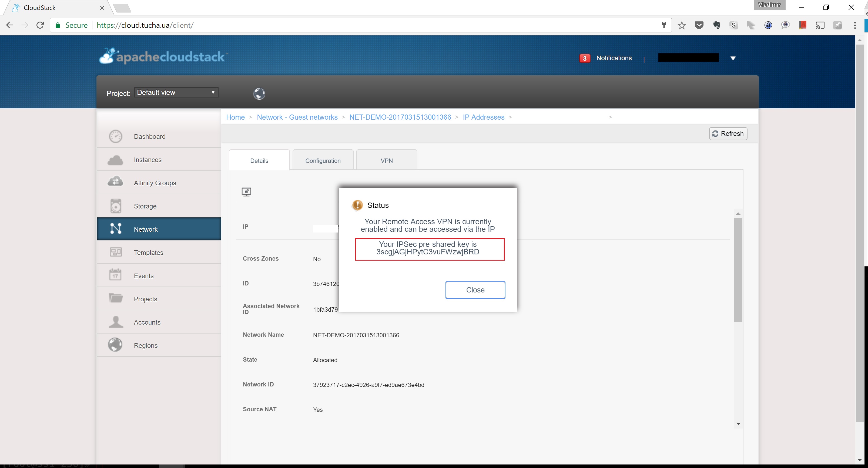The width and height of the screenshot is (868, 468).
Task: Click the details panel scrollbar thumb
Action: coord(738,270)
